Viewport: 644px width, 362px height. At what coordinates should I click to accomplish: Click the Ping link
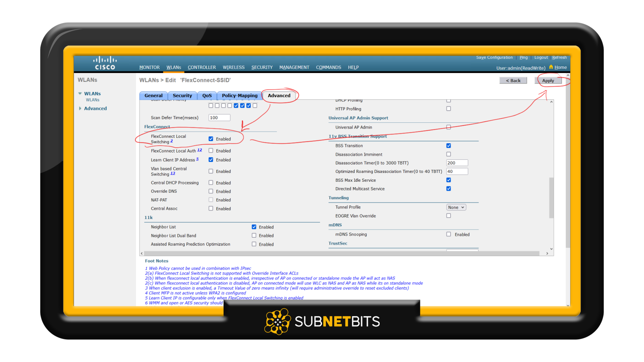coord(524,57)
